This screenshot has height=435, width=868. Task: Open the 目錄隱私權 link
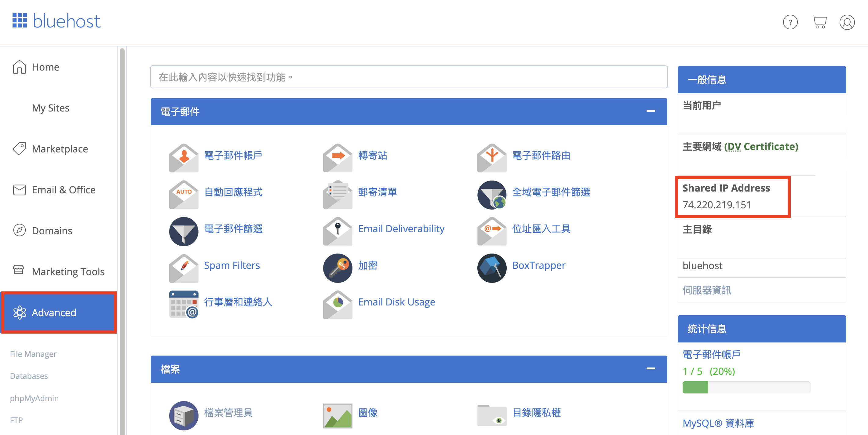(536, 413)
